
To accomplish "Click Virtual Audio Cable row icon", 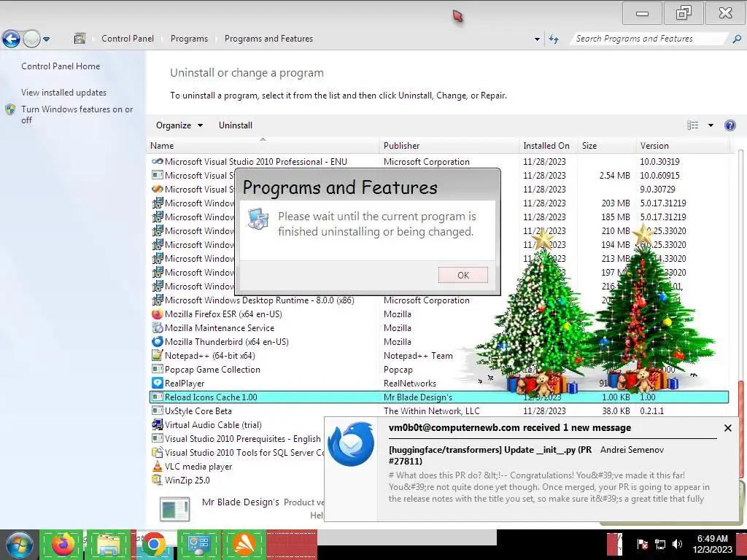I will click(158, 425).
